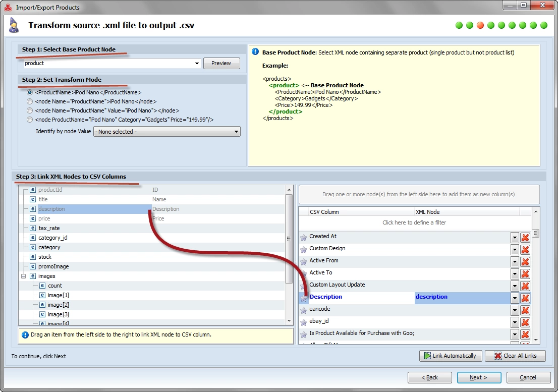This screenshot has height=392, width=558.
Task: Open the XML node dropdown for Custom Design
Action: [x=515, y=250]
